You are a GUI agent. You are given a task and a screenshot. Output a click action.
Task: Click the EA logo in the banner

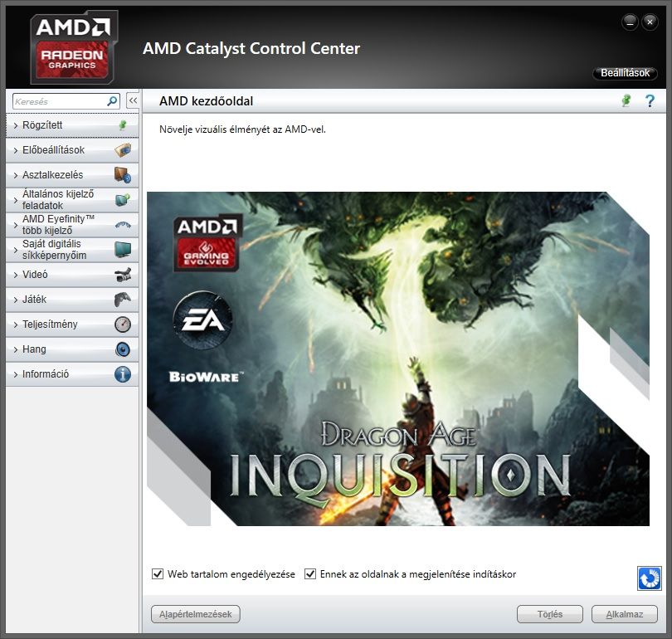click(x=202, y=319)
